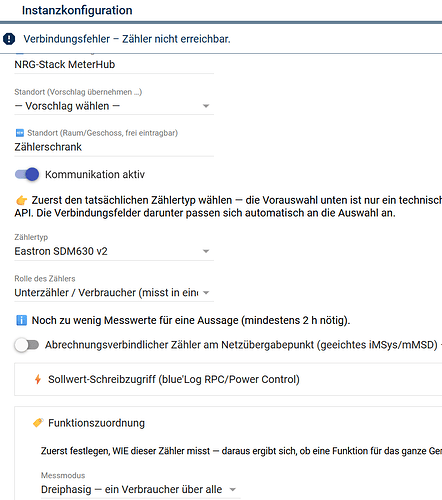The image size is (442, 500).
Task: Disable the Kommunikation aktiv switch
Action: [x=27, y=174]
